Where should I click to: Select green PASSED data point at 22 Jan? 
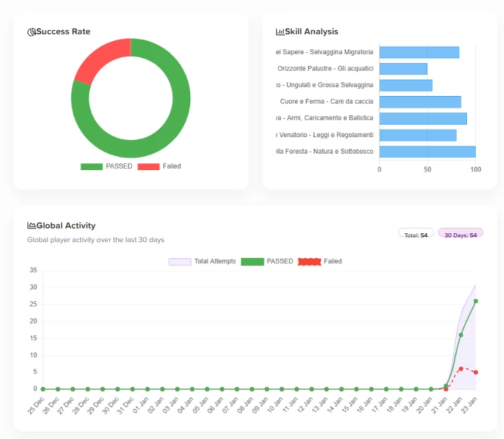coord(461,335)
